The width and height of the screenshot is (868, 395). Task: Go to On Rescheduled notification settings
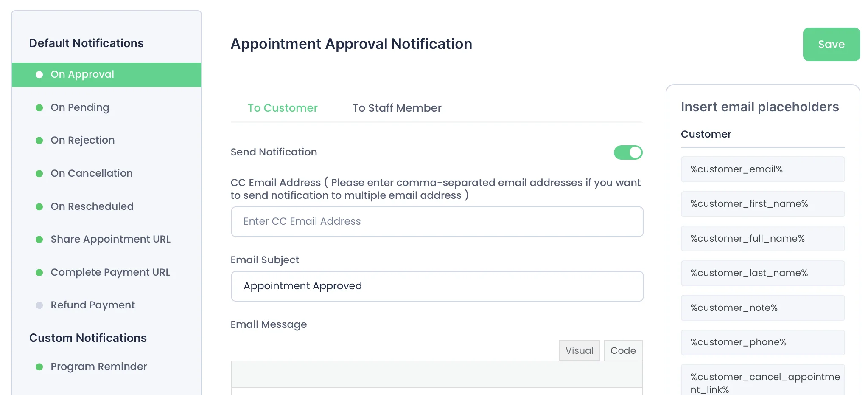[92, 207]
